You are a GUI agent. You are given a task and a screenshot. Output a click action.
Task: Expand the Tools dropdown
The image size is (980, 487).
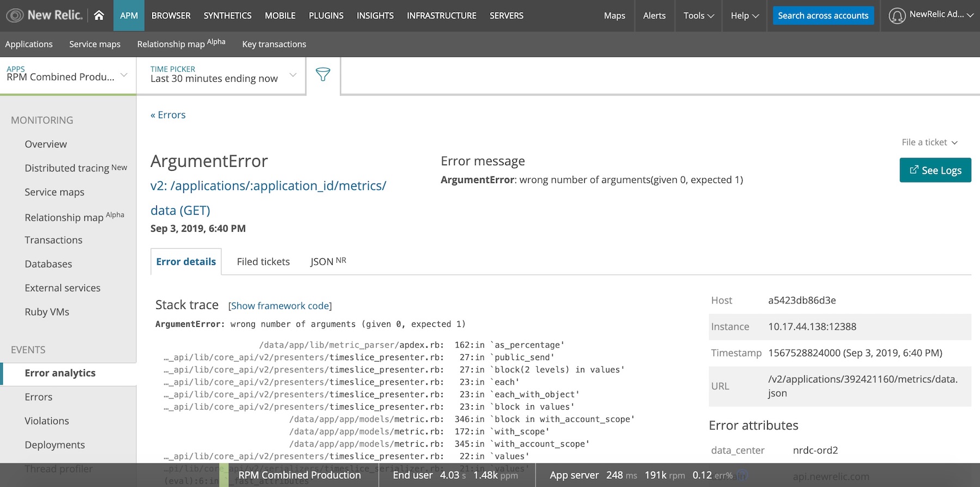[x=699, y=15]
